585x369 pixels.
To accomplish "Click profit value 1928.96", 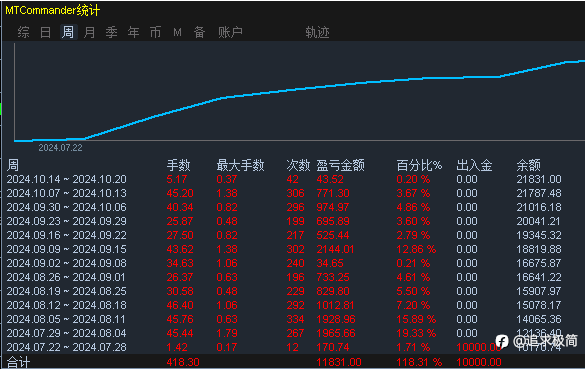I will pos(336,319).
